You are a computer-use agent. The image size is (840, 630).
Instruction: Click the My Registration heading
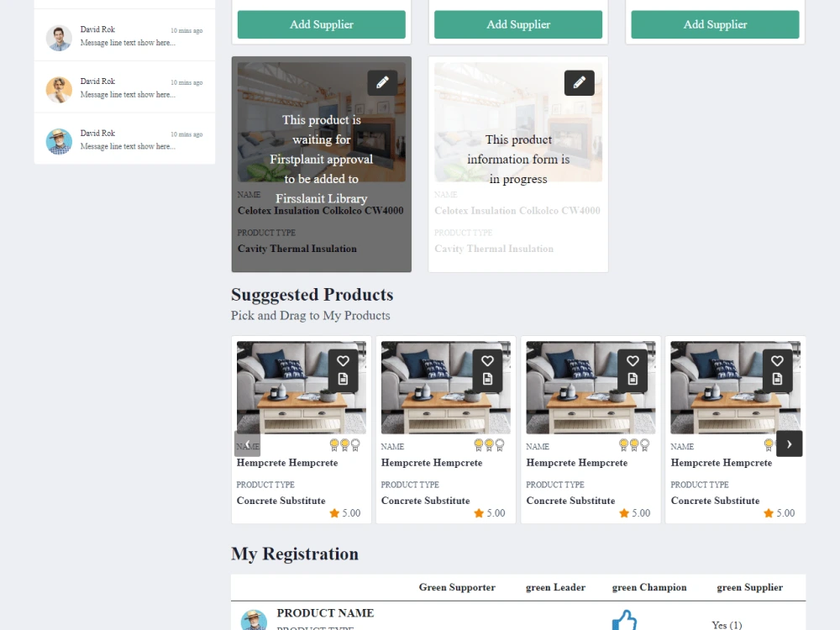(295, 554)
